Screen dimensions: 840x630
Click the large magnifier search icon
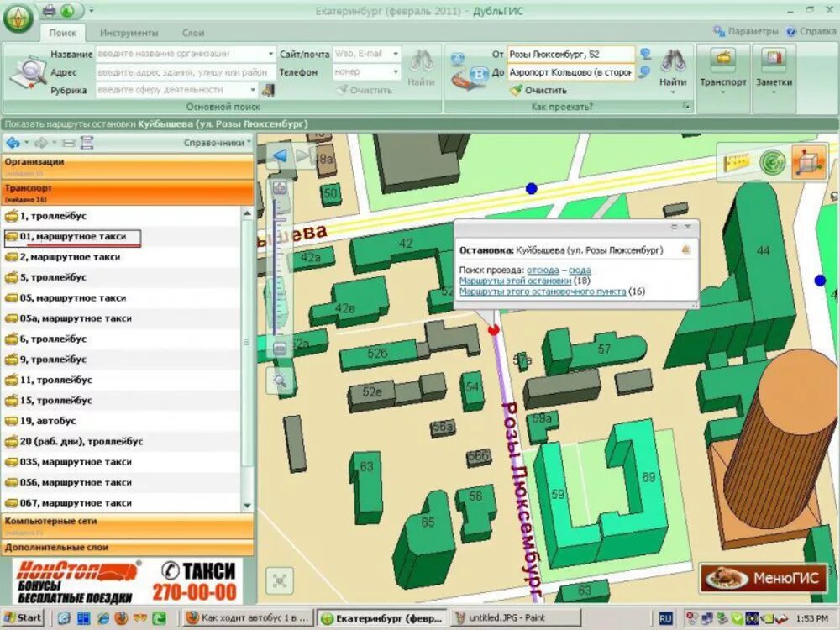coord(27,72)
